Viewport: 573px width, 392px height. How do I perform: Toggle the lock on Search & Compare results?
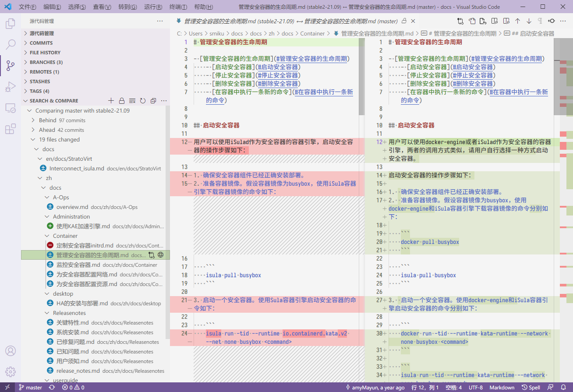pos(122,101)
